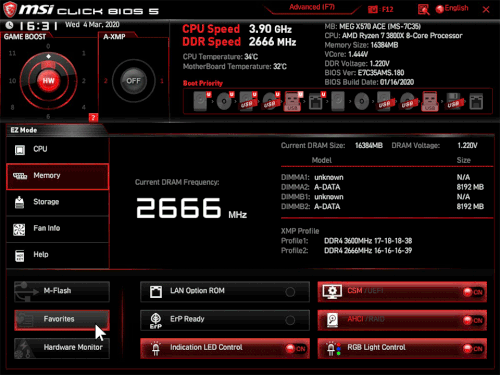The height and width of the screenshot is (375, 500).
Task: Show the Fan Info section
Action: [x=57, y=229]
